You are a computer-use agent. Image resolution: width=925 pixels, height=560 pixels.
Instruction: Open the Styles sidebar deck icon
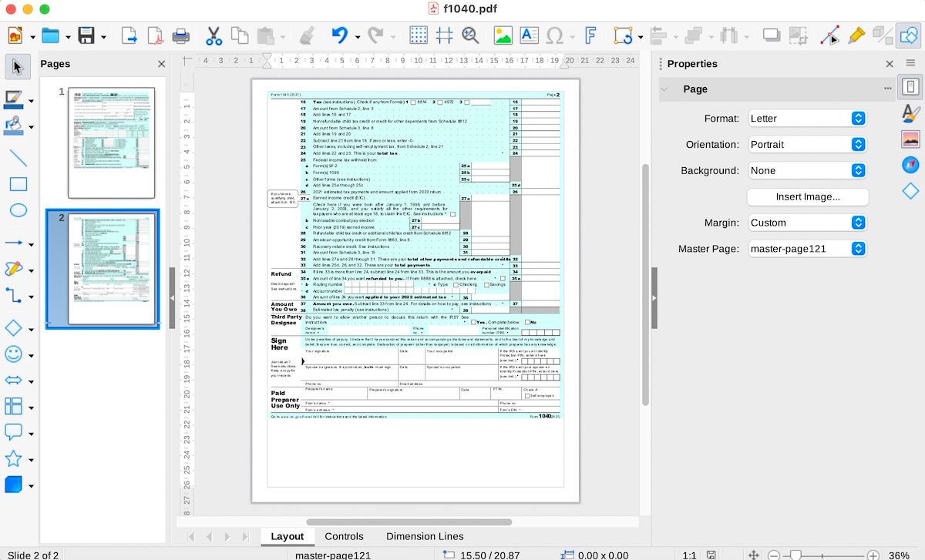coord(910,113)
